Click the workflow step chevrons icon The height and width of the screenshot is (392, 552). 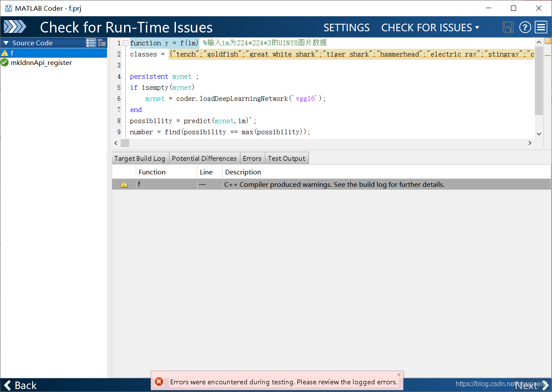15,27
